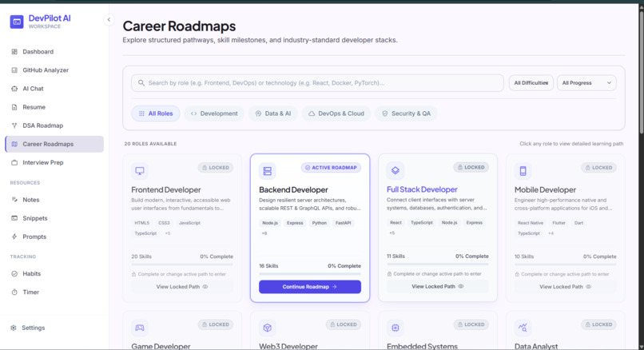Click LOCKED badge on Web3 Developer card
This screenshot has height=350, width=644.
click(x=344, y=324)
